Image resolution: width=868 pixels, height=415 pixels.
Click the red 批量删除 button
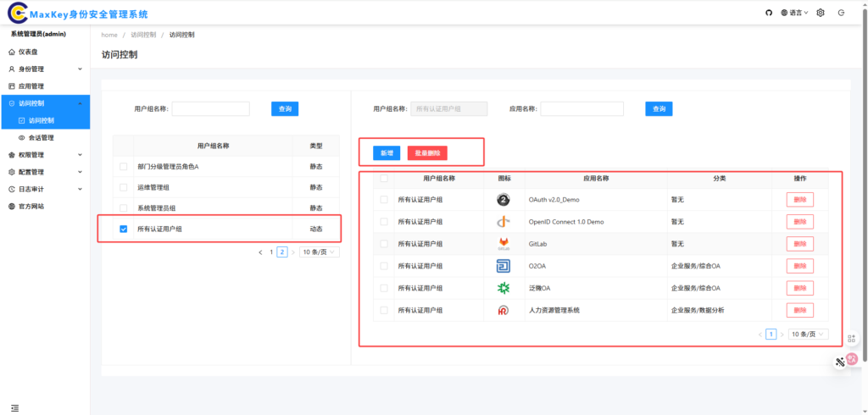[427, 153]
